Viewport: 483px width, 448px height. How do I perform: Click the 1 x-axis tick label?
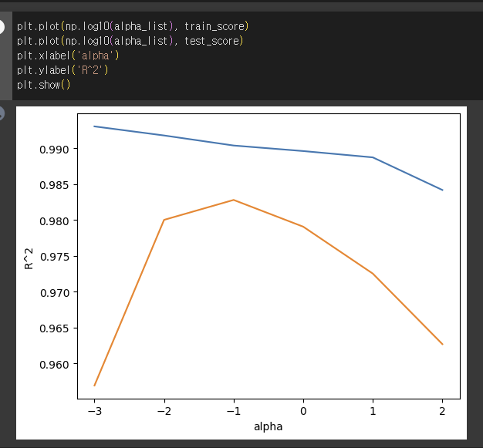tap(373, 411)
